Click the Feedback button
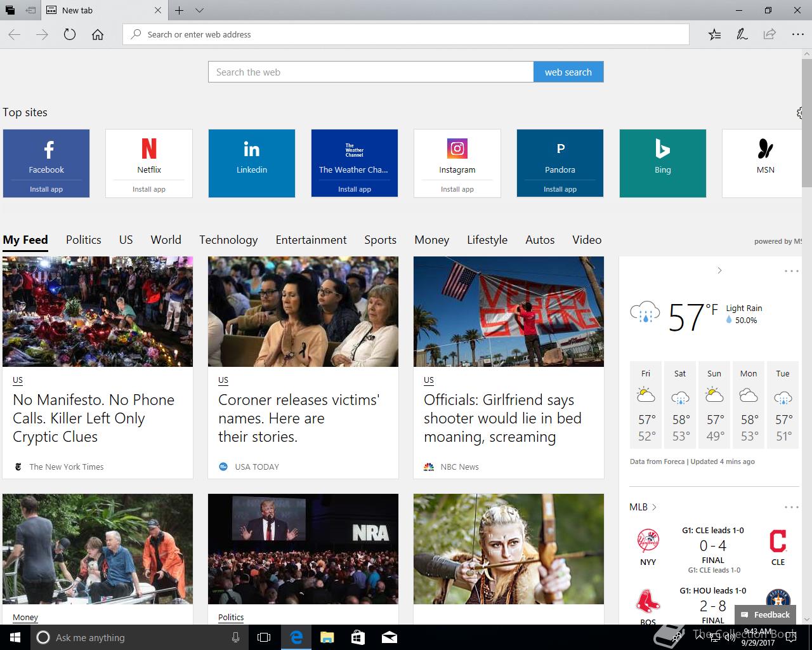 pyautogui.click(x=765, y=614)
